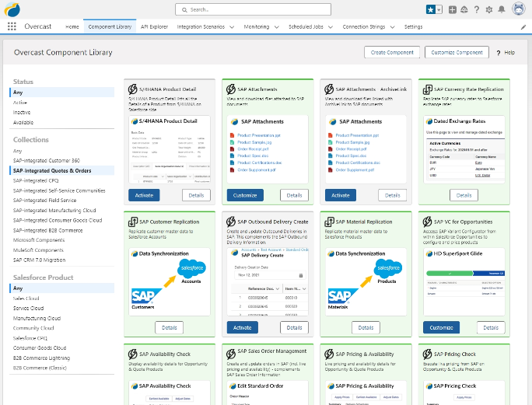
Task: Open the Integration Scenarios tab
Action: [x=201, y=26]
